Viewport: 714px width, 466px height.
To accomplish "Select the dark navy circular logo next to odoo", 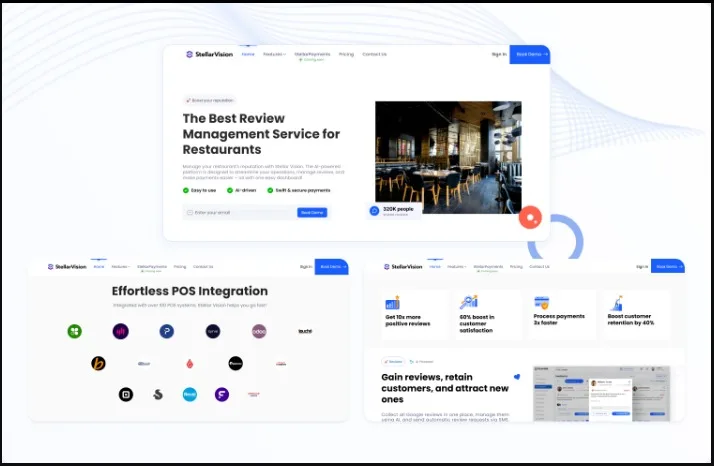I will (x=213, y=331).
